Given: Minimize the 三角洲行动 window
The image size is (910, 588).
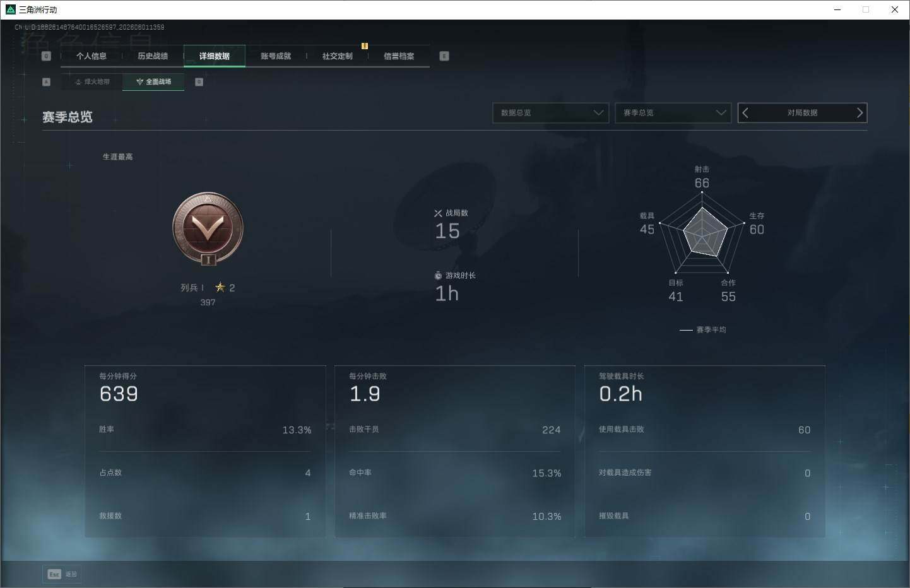Looking at the screenshot, I should coord(838,9).
